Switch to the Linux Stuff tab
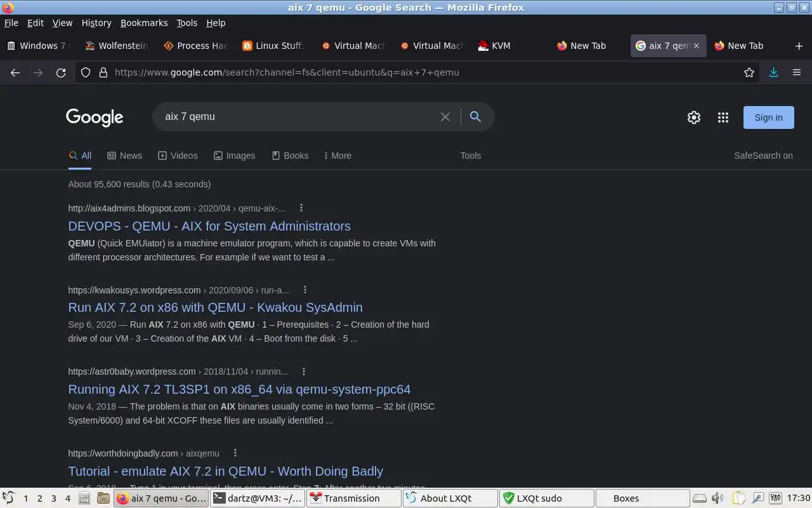The width and height of the screenshot is (812, 508). pos(274,46)
